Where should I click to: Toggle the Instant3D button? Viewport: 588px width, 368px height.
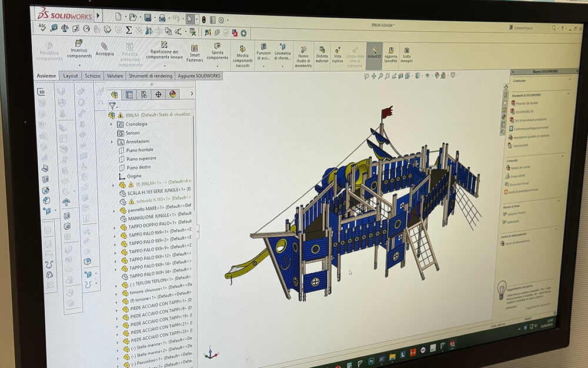coord(374,51)
